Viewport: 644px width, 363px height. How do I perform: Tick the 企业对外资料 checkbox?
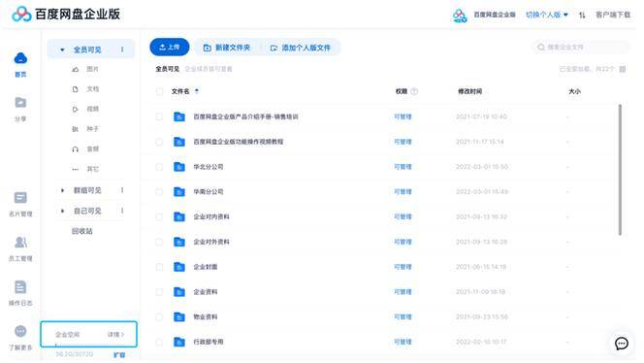tap(159, 242)
